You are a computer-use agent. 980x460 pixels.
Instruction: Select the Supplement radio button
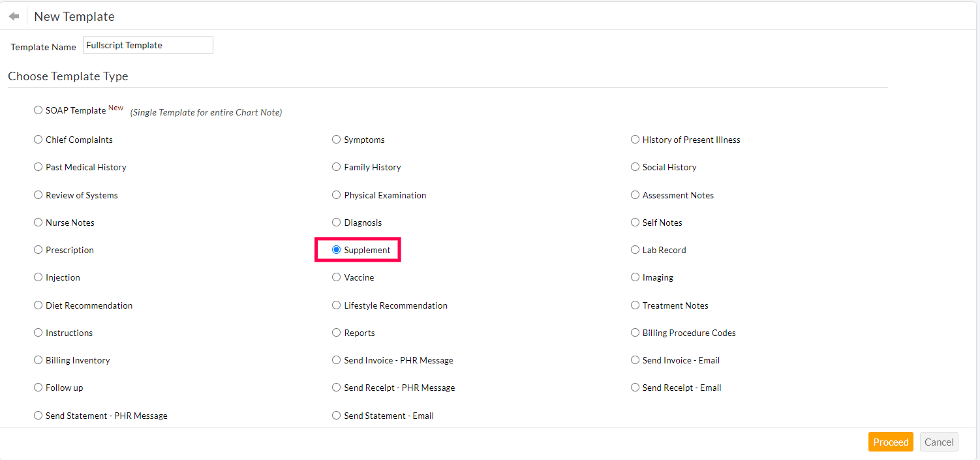click(x=336, y=250)
